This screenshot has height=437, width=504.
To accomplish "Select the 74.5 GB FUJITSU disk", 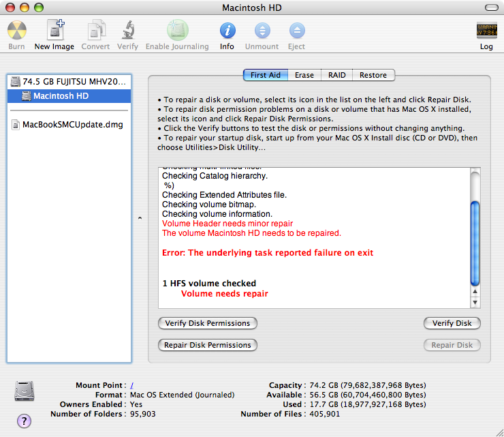I will pos(69,82).
